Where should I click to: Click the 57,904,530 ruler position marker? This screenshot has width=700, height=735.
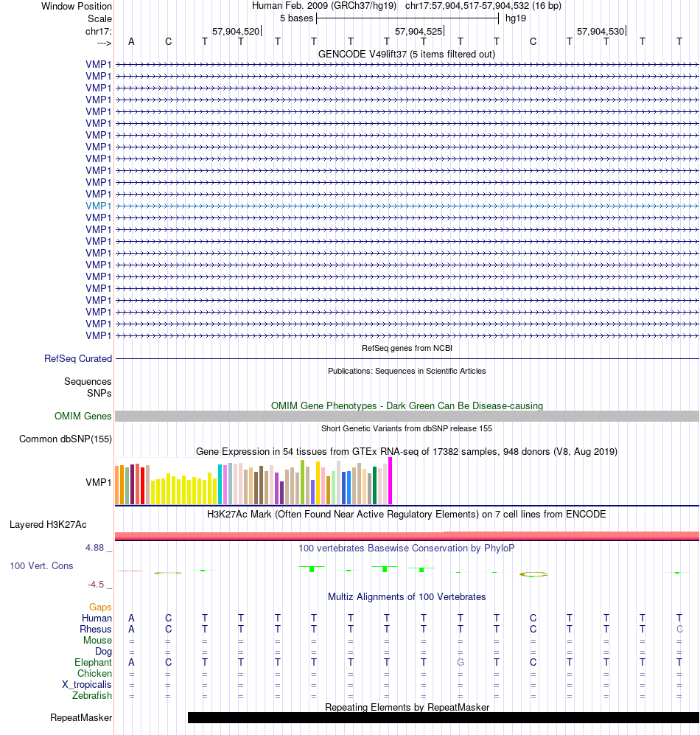(x=601, y=32)
